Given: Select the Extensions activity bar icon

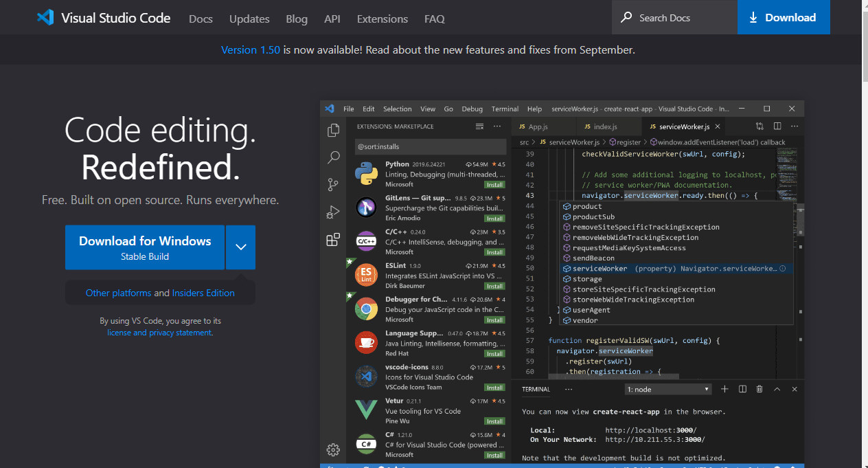Looking at the screenshot, I should pyautogui.click(x=333, y=240).
